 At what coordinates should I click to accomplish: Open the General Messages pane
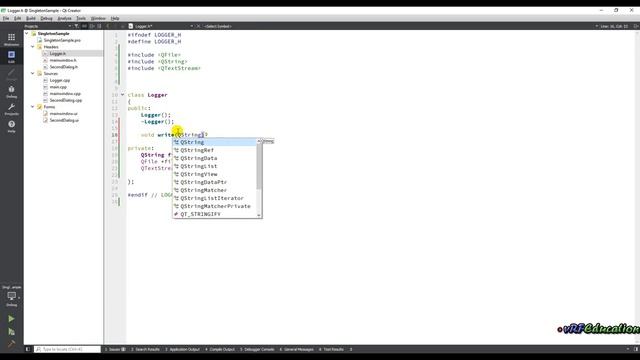pos(297,349)
